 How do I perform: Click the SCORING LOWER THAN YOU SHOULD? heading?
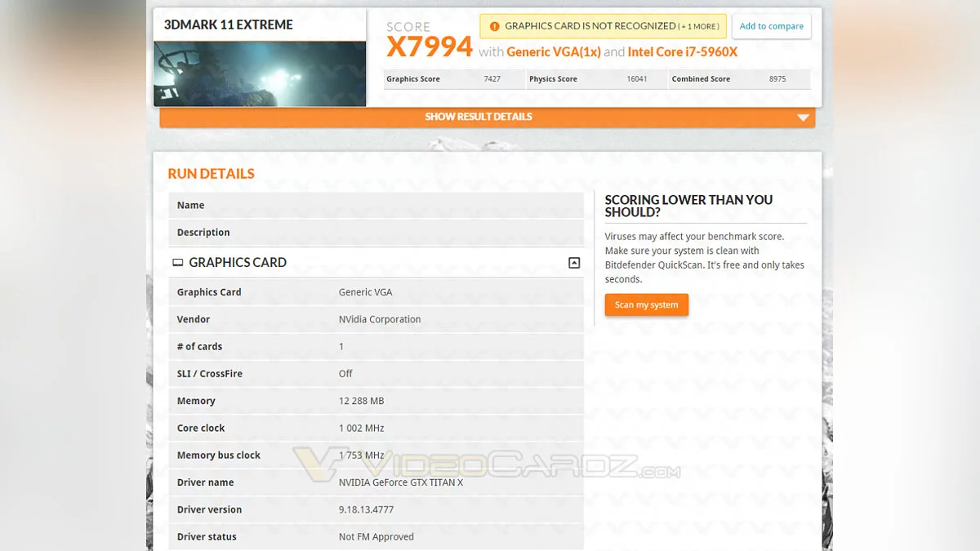688,206
